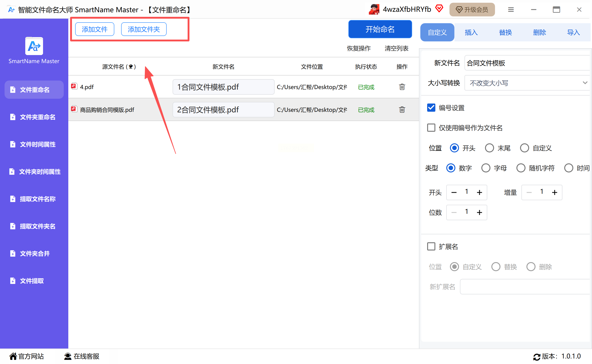The width and height of the screenshot is (592, 364).
Task: Open 在线客服 support icon
Action: click(x=68, y=356)
